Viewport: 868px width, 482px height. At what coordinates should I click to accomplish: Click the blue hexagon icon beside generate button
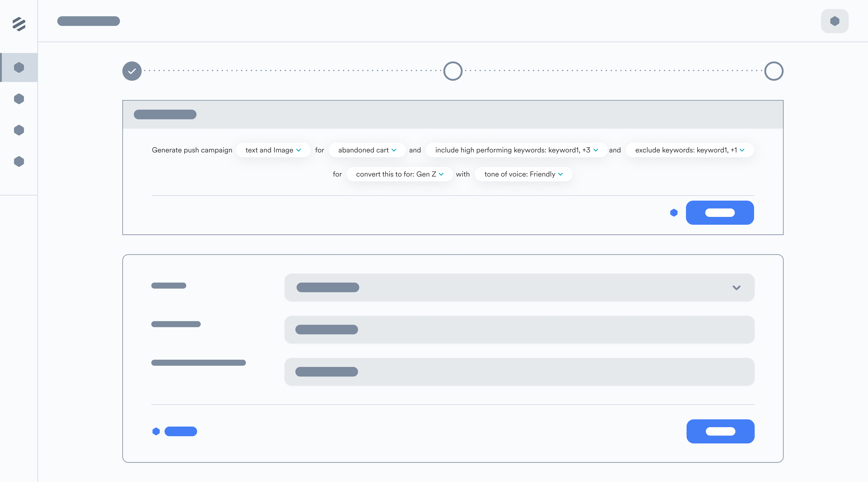674,213
